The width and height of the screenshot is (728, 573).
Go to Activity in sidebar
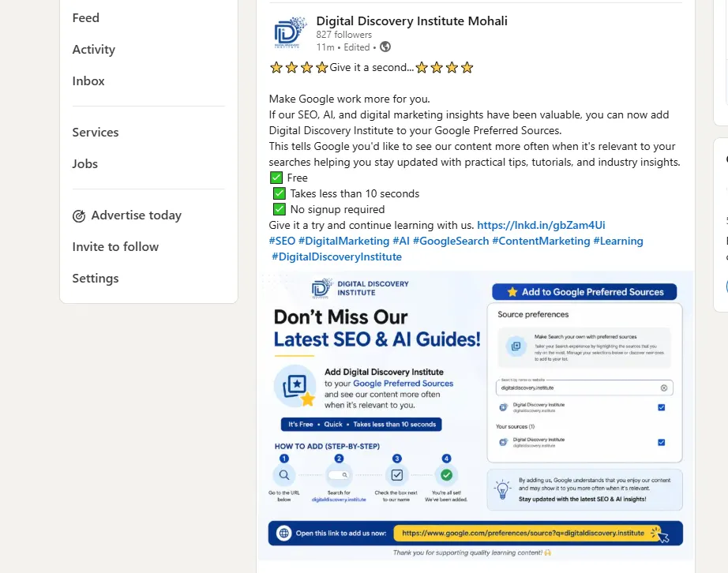click(93, 49)
